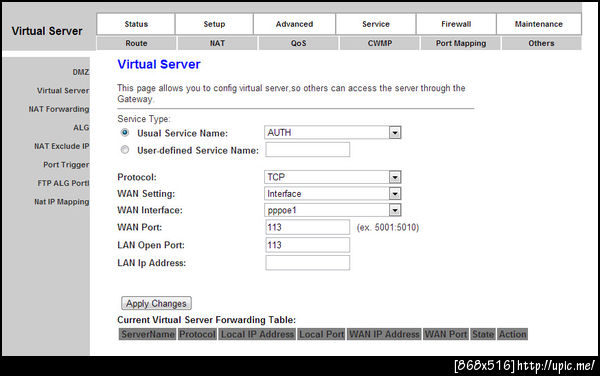Go to the Firewall tab
Screen dimensions: 600x376
tap(456, 24)
